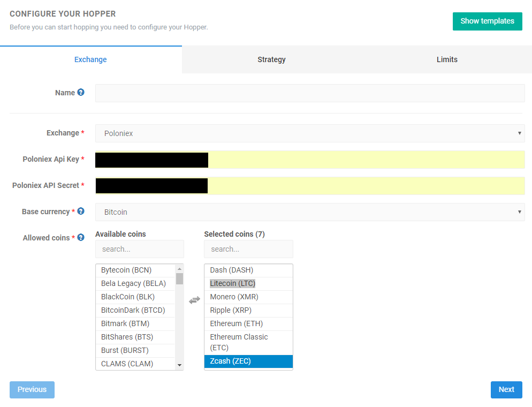Open the Base currency dropdown showing Bitcoin
Screen dimensions: 532x407
310,212
